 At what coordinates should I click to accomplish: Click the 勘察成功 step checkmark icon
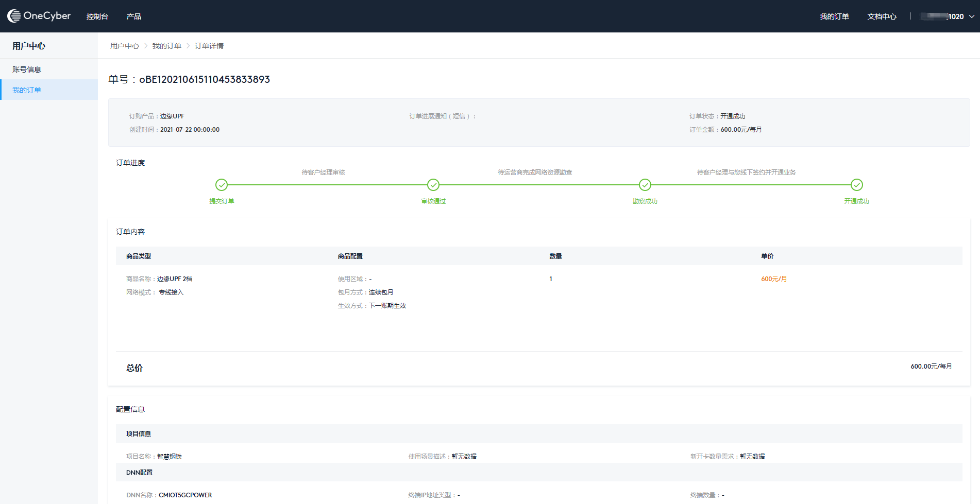[645, 185]
